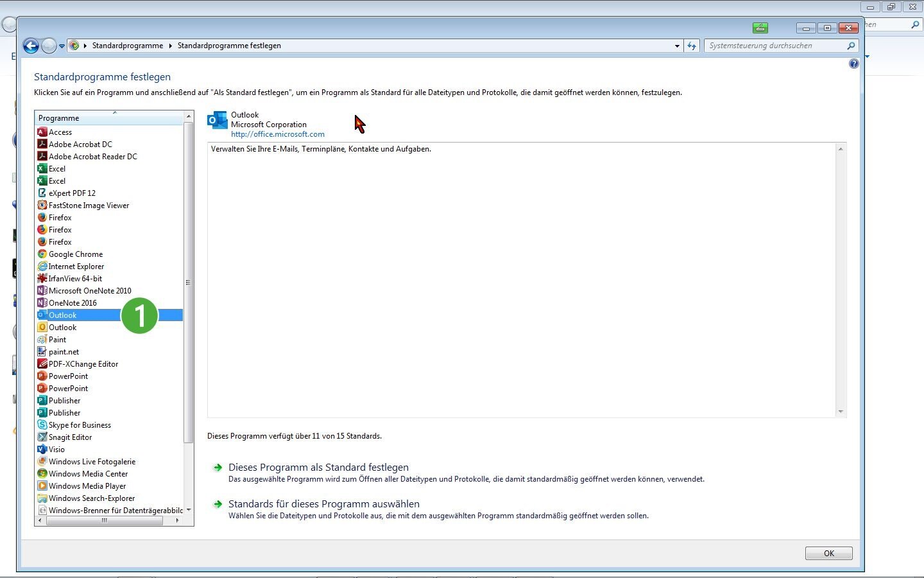The image size is (924, 578).
Task: Click the Snagit Editor icon
Action: coord(42,437)
